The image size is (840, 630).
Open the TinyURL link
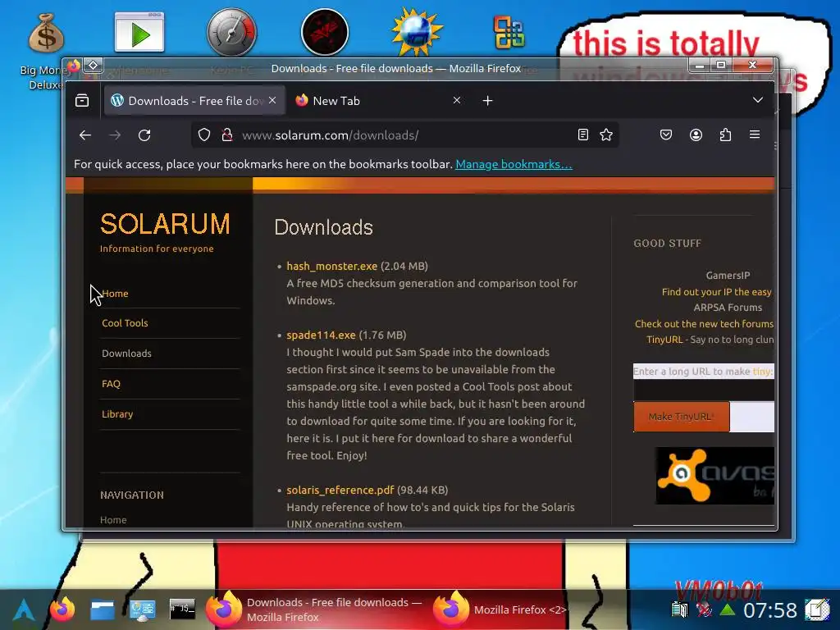pyautogui.click(x=664, y=340)
